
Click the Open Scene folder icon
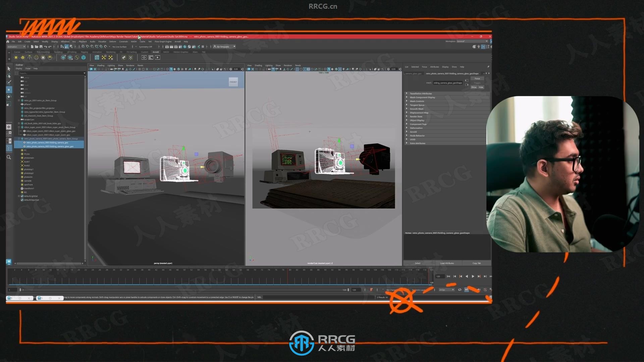[37, 47]
